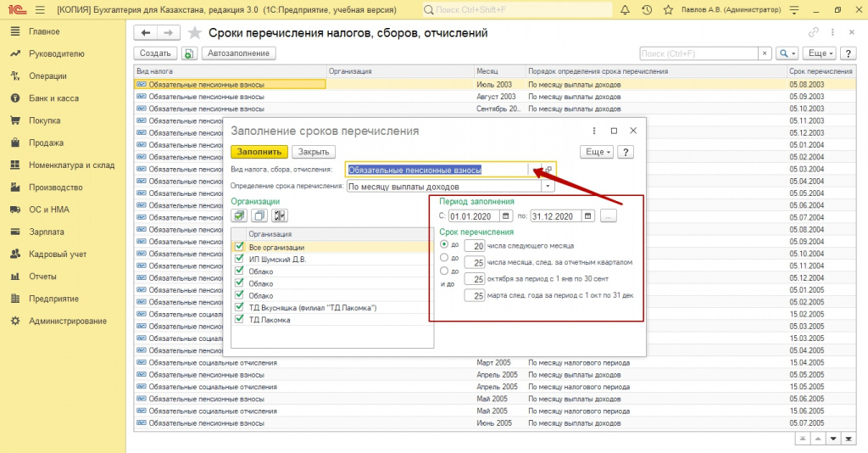Select radio 'числа месяца, след. за отчетным кварталом'

click(444, 258)
